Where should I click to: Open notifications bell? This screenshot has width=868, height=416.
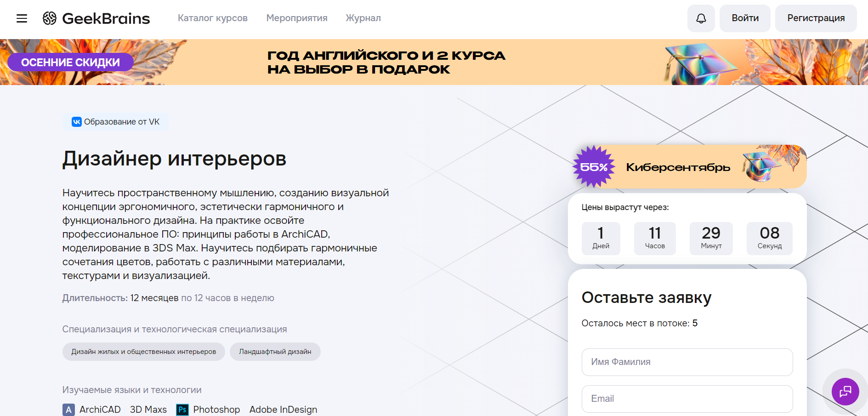click(701, 18)
